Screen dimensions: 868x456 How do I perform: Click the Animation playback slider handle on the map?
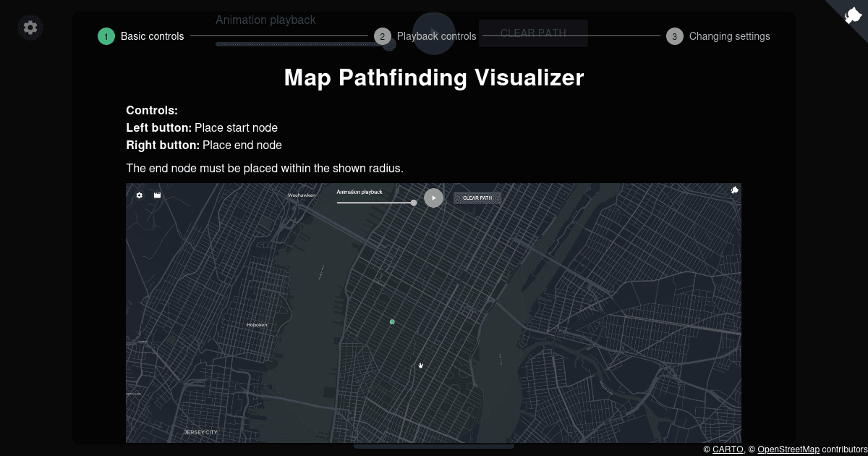tap(413, 203)
